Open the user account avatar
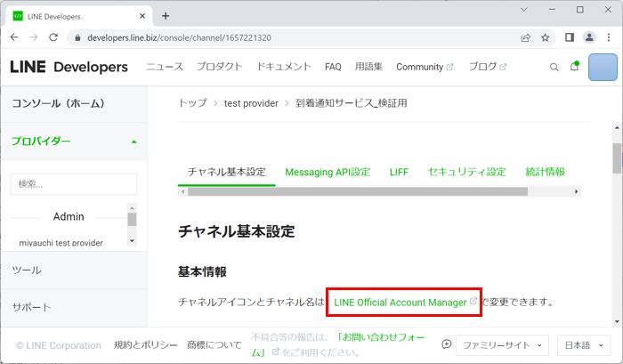This screenshot has height=364, width=623. point(603,67)
